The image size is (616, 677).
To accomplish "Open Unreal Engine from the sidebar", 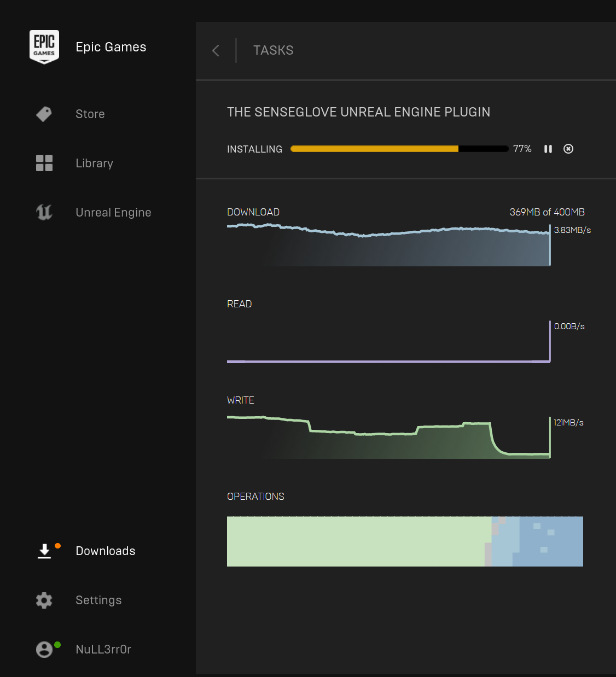I will (113, 213).
